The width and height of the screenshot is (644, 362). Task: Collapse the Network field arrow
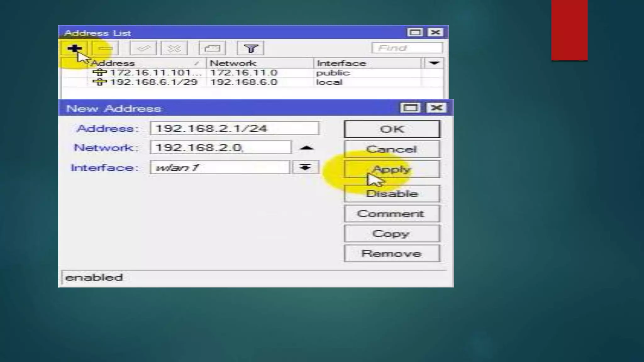(x=307, y=148)
